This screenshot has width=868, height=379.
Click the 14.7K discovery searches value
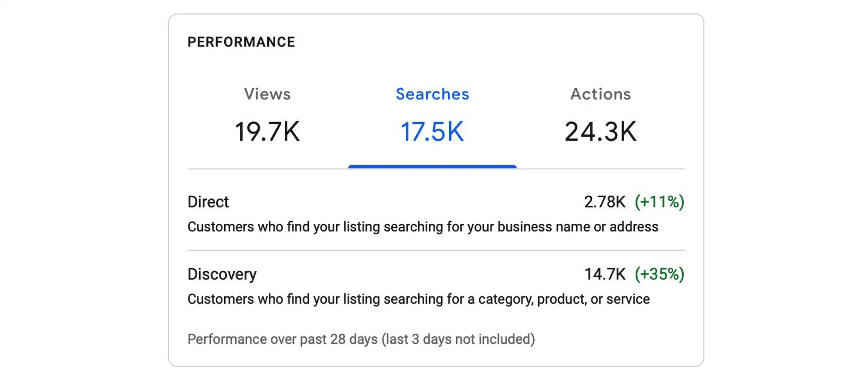pos(605,274)
